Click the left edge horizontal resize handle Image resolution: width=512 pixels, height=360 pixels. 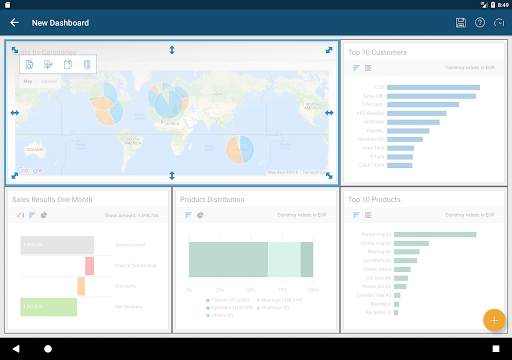[15, 113]
